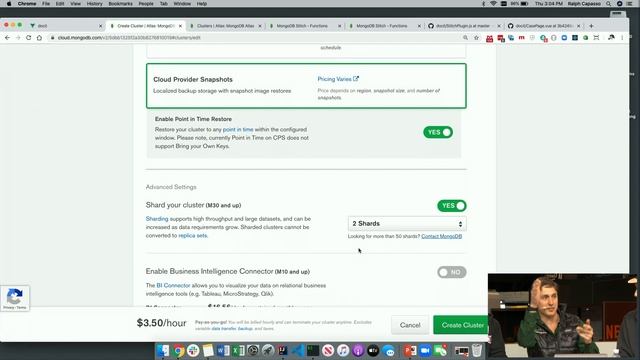Open the Music app in the dock
Image resolution: width=640 pixels, height=360 pixels.
tap(343, 351)
